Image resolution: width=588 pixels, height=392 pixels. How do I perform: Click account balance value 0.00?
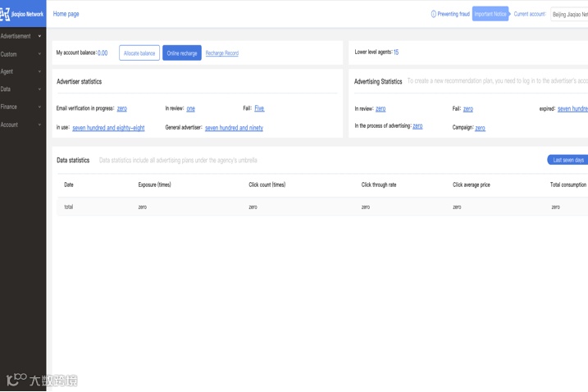pyautogui.click(x=103, y=52)
